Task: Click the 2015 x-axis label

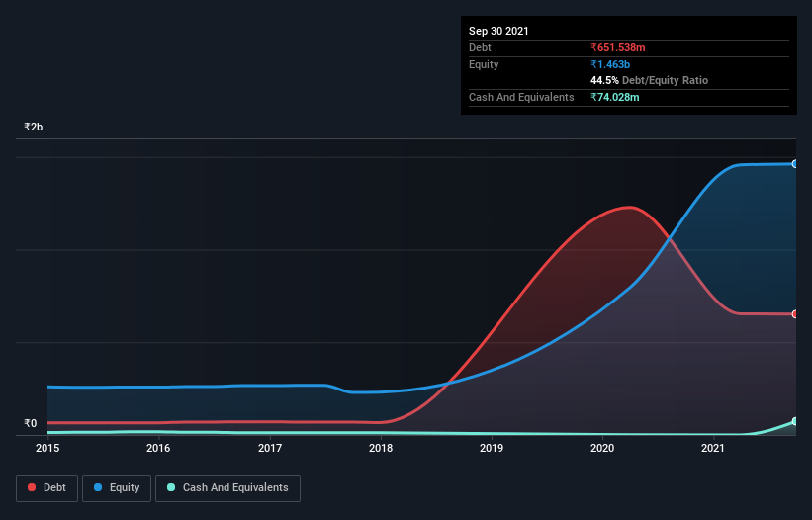Action: tap(47, 448)
